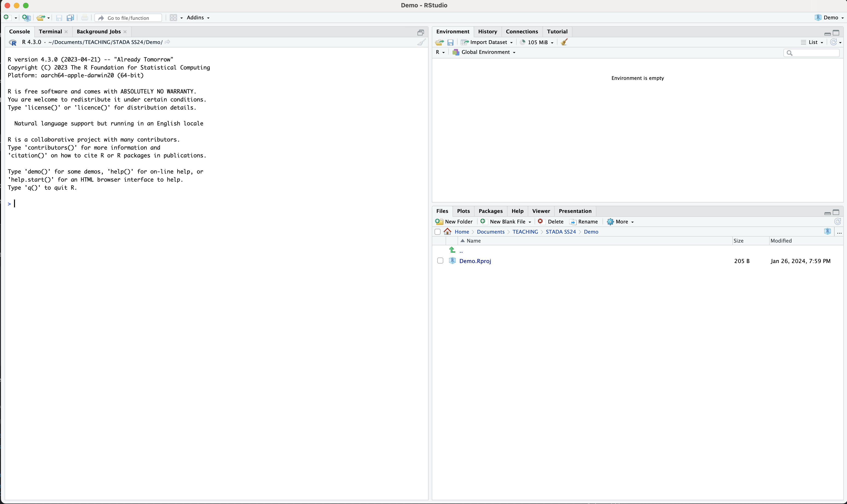Open the Addins dropdown menu
Viewport: 847px width, 504px height.
[198, 18]
